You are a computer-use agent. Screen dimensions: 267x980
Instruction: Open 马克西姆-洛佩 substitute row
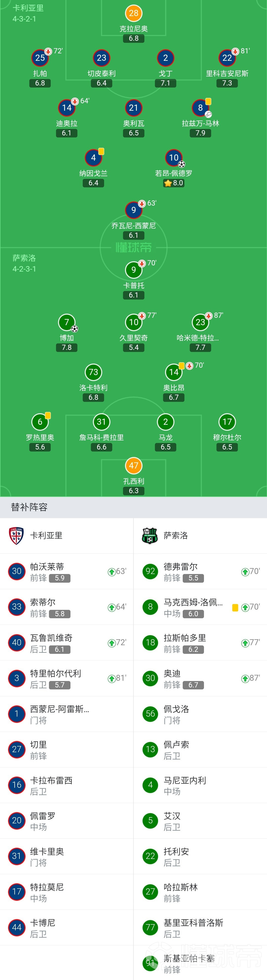(200, 607)
